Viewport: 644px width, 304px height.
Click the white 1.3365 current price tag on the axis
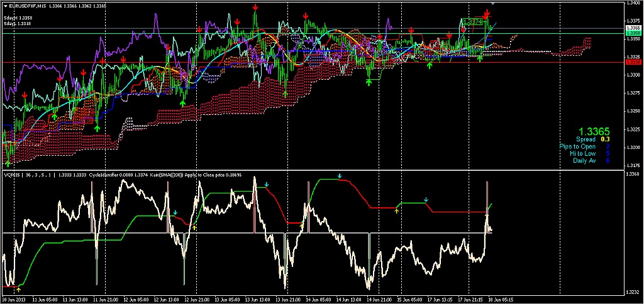point(633,28)
